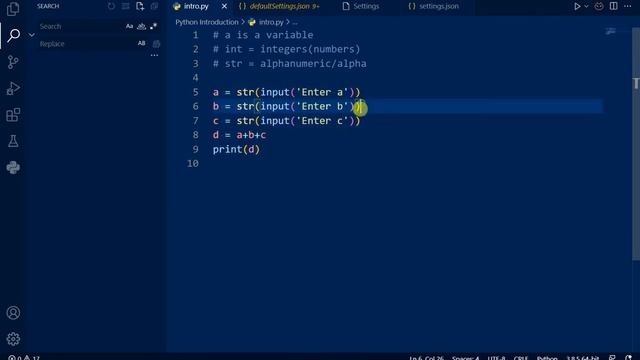This screenshot has height=360, width=640.
Task: Clear search results in Search panel
Action: coord(125,6)
